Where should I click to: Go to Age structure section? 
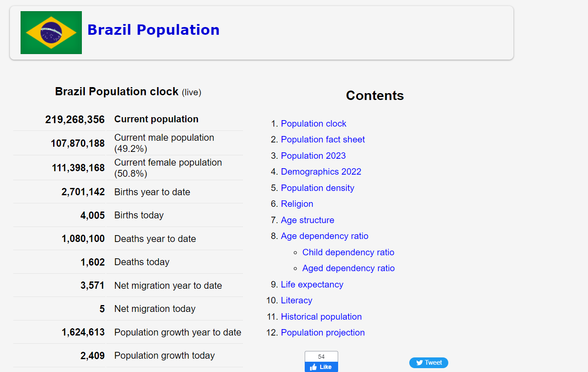click(x=307, y=220)
